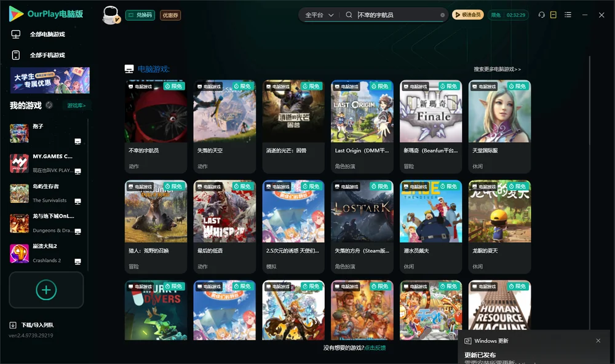
Task: Click the yellow bookmark icon in title bar
Action: pos(553,15)
